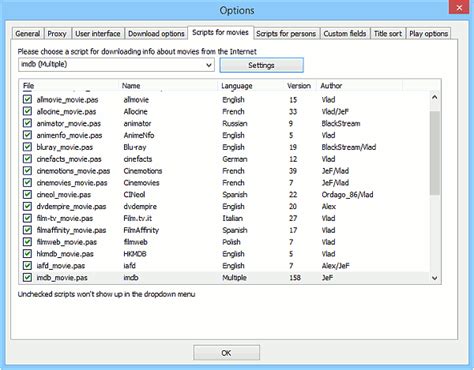Click the script list scrollbar thumb
Image resolution: width=474 pixels, height=370 pixels.
click(x=435, y=153)
